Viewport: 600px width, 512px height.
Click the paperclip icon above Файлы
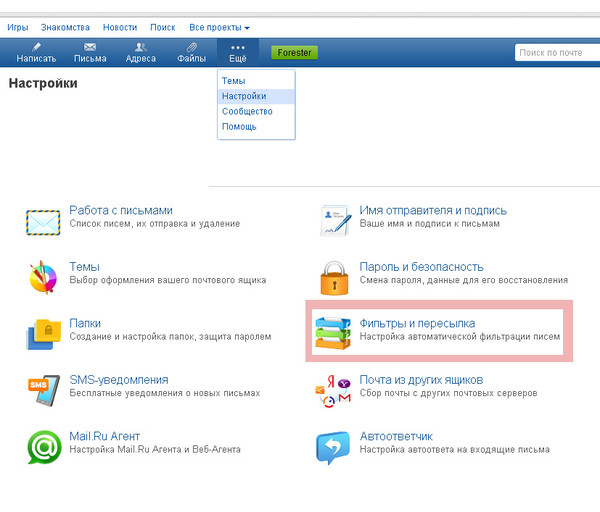click(x=191, y=47)
